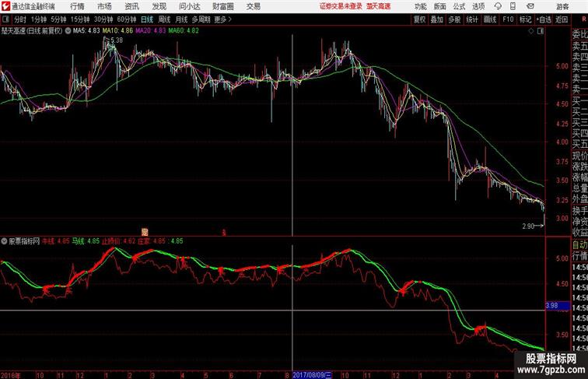The image size is (588, 379).
Task: Switch to 分时 chart tab
Action: (x=20, y=19)
